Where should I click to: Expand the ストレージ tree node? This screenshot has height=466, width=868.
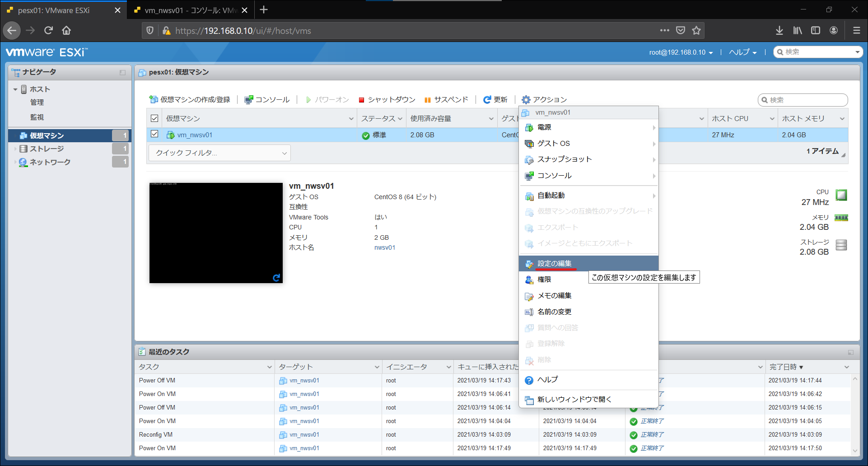15,149
